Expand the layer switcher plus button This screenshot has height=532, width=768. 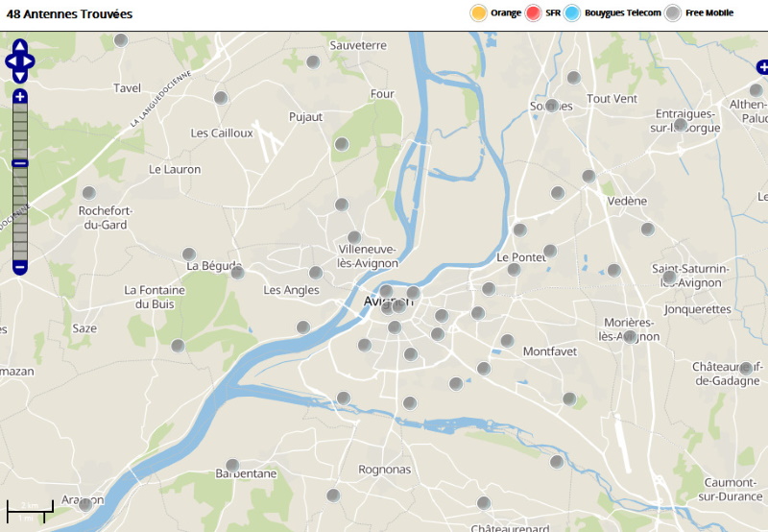[762, 67]
